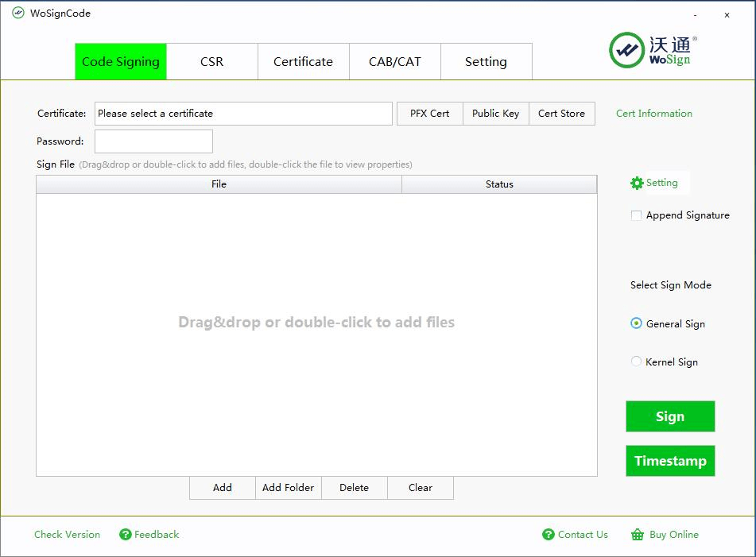Screen dimensions: 756x557
Task: Open the Cert Information link
Action: [654, 114]
